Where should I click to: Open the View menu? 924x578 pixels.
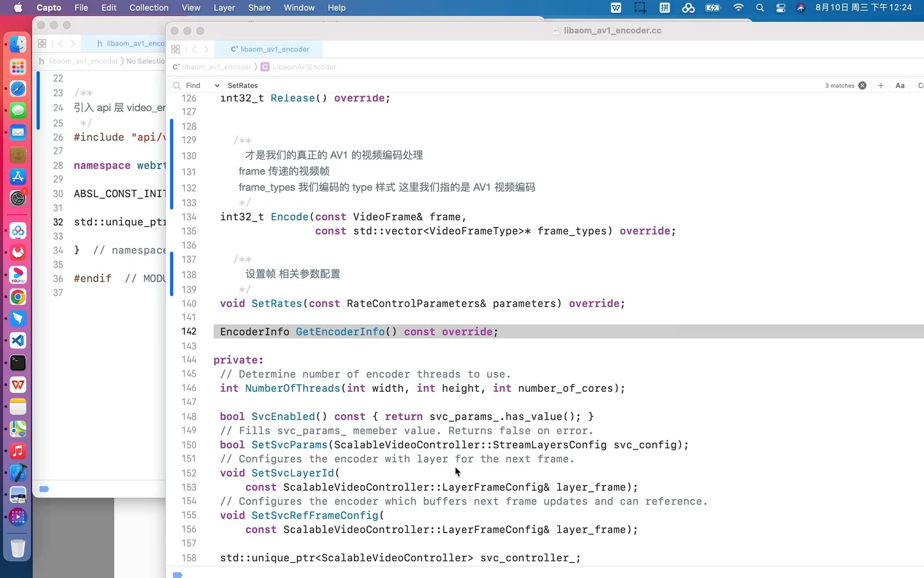point(191,7)
